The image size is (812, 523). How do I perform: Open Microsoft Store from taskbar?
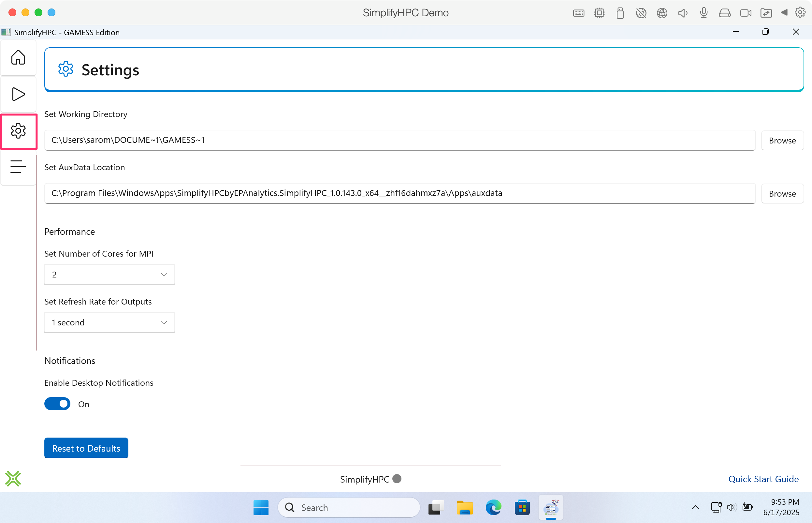(522, 507)
